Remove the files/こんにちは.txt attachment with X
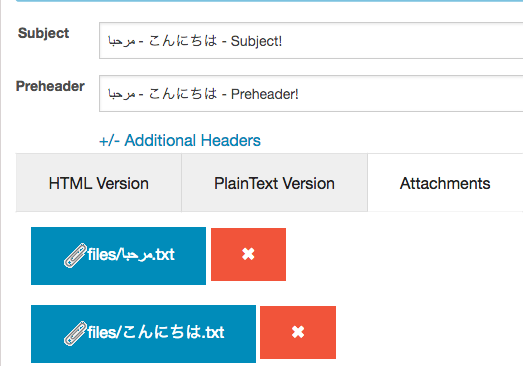 point(298,332)
